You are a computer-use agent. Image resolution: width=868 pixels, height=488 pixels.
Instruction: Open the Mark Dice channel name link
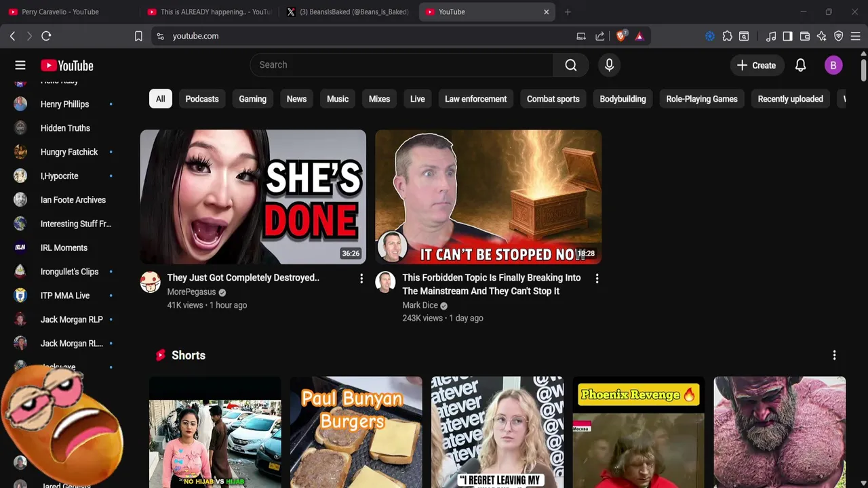coord(420,305)
